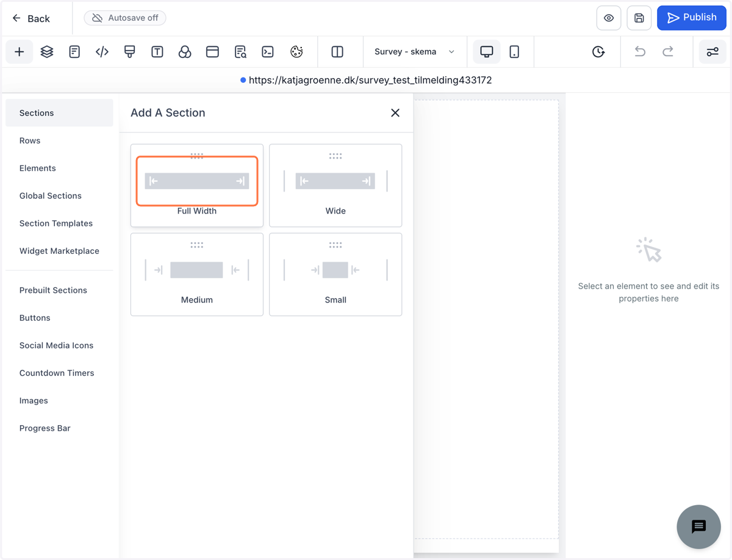Go Back to previous page
Viewport: 732px width, 560px height.
[x=31, y=19]
